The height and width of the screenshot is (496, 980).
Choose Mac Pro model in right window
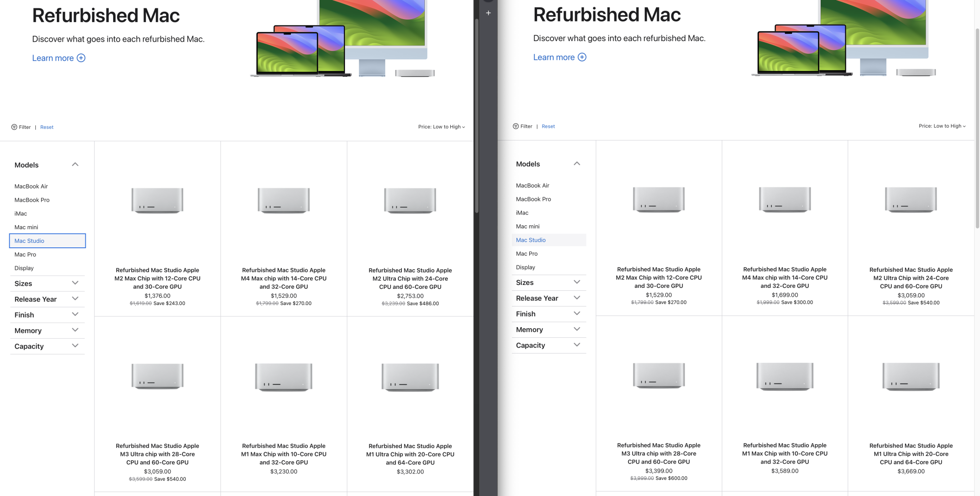point(527,254)
